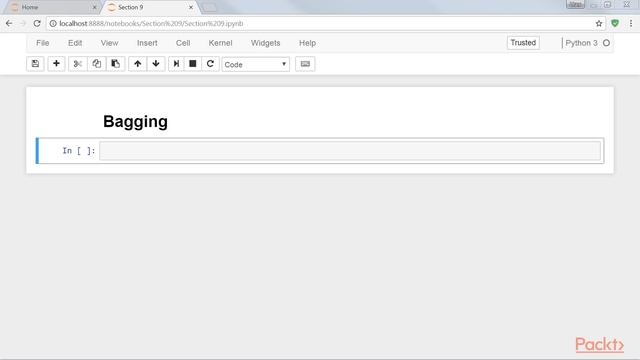Go back with browser back arrow
640x360 pixels.
coord(9,24)
